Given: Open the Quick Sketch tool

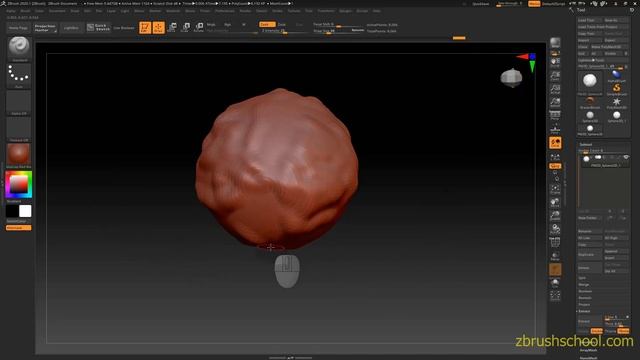Looking at the screenshot, I should pos(98,27).
